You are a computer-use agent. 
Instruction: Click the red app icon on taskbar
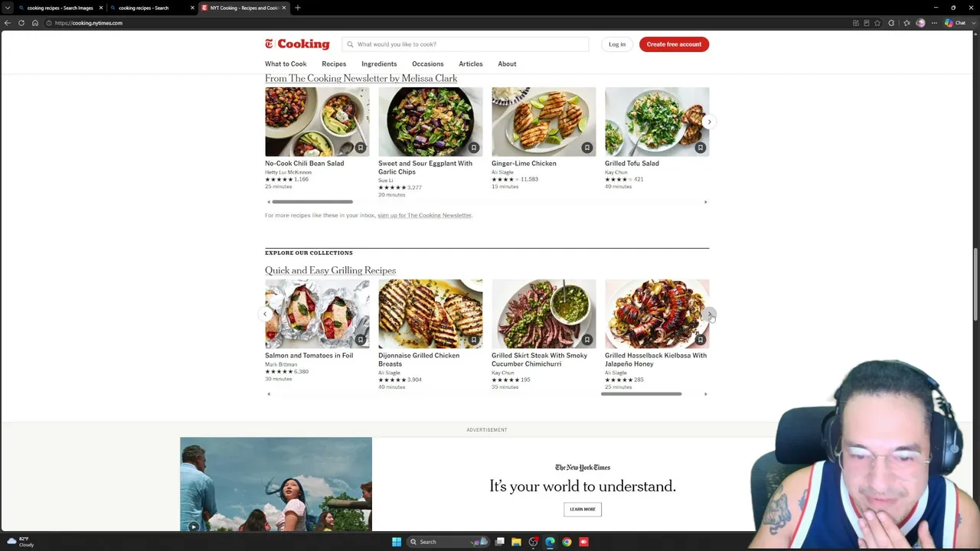583,542
